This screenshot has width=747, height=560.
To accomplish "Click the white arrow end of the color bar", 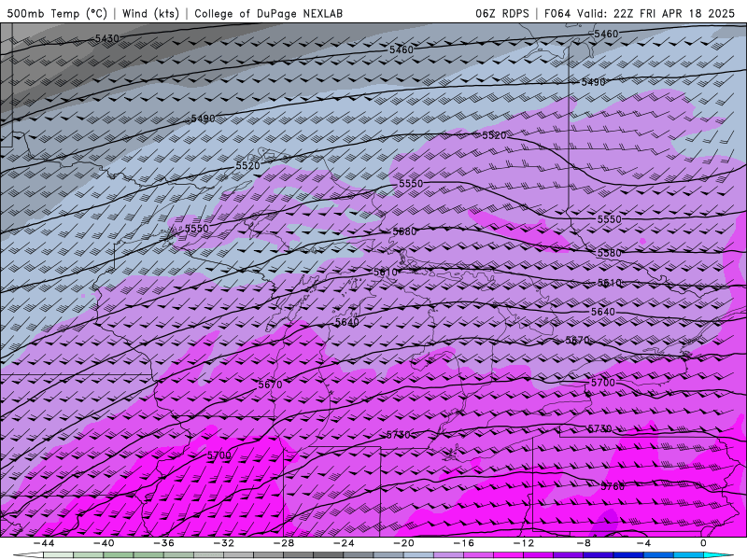I will point(28,555).
